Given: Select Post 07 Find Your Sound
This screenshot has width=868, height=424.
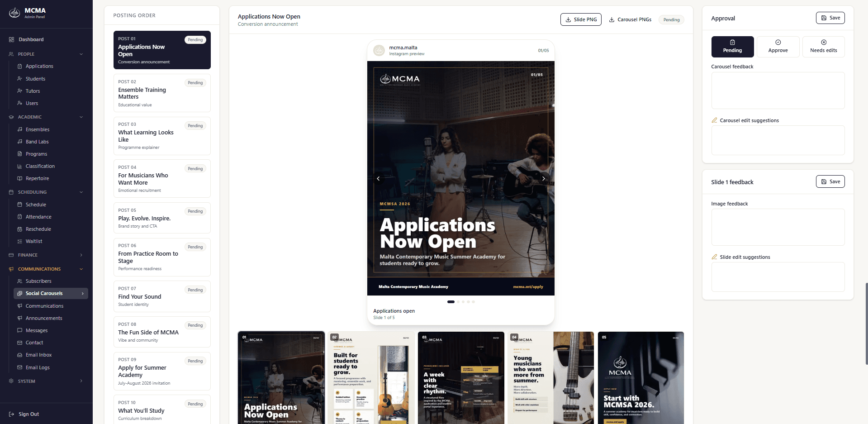Looking at the screenshot, I should (162, 296).
